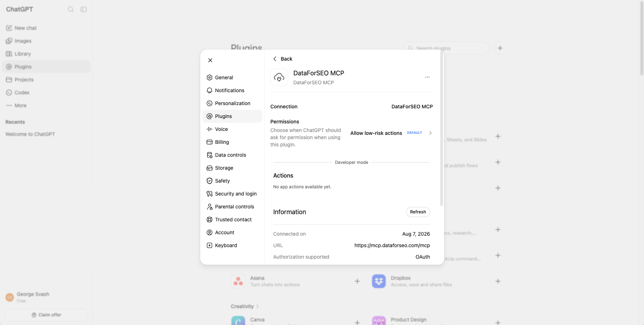Click the Billing card icon
The width and height of the screenshot is (644, 325).
[210, 142]
